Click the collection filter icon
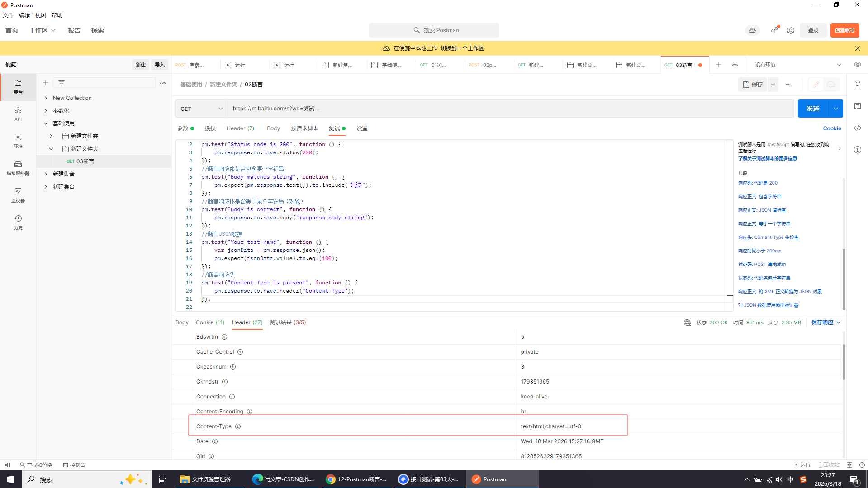The width and height of the screenshot is (868, 488). pos(62,83)
